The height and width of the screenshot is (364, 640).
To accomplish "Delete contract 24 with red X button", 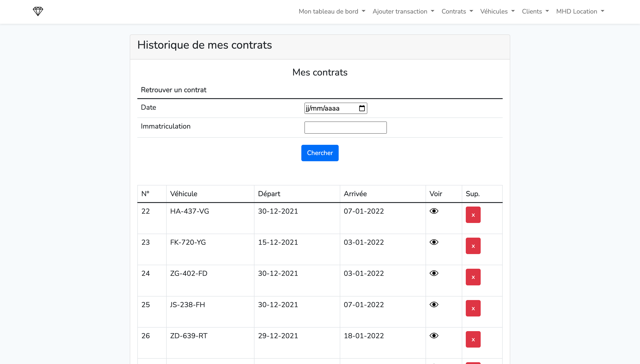I will point(473,277).
